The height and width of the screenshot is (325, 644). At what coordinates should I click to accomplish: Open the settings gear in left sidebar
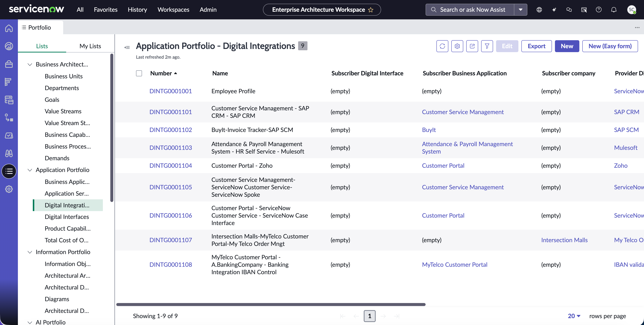click(x=9, y=189)
